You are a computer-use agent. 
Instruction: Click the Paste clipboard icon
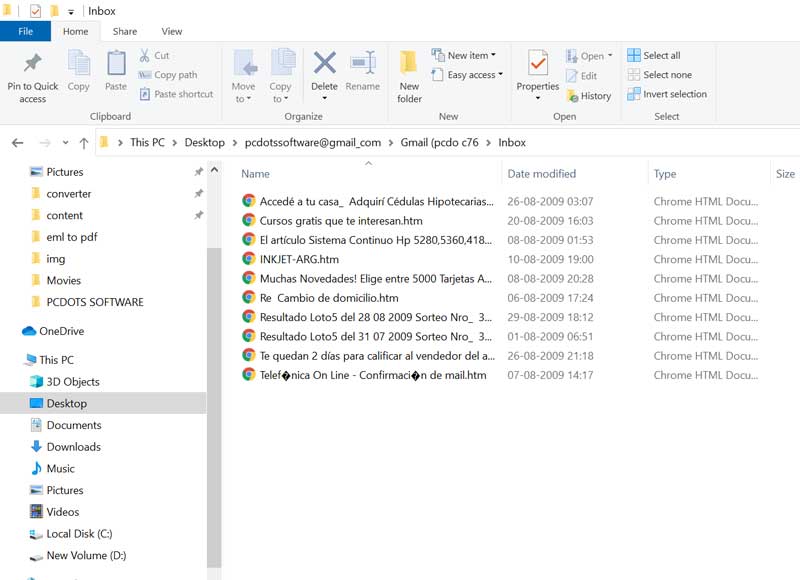click(116, 63)
